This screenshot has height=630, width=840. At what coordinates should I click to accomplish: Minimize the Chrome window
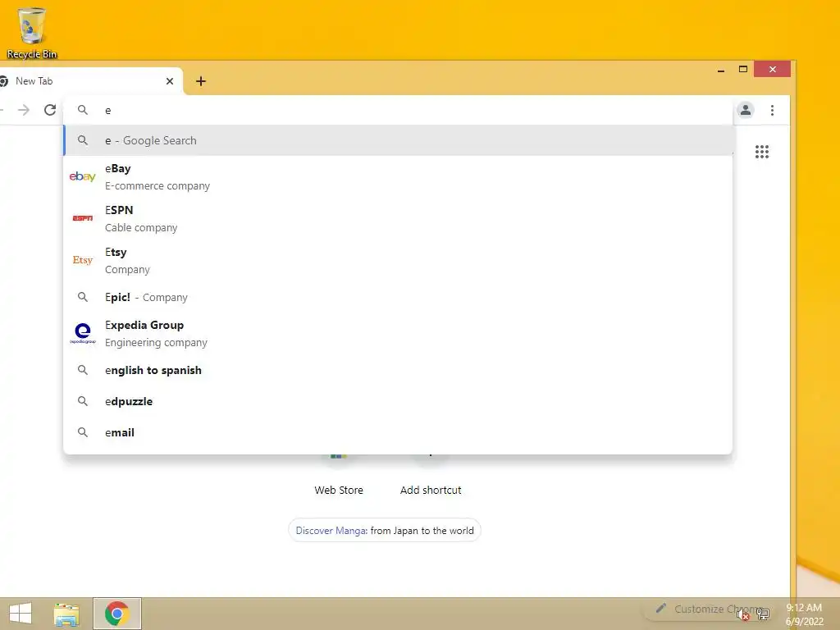coord(721,70)
